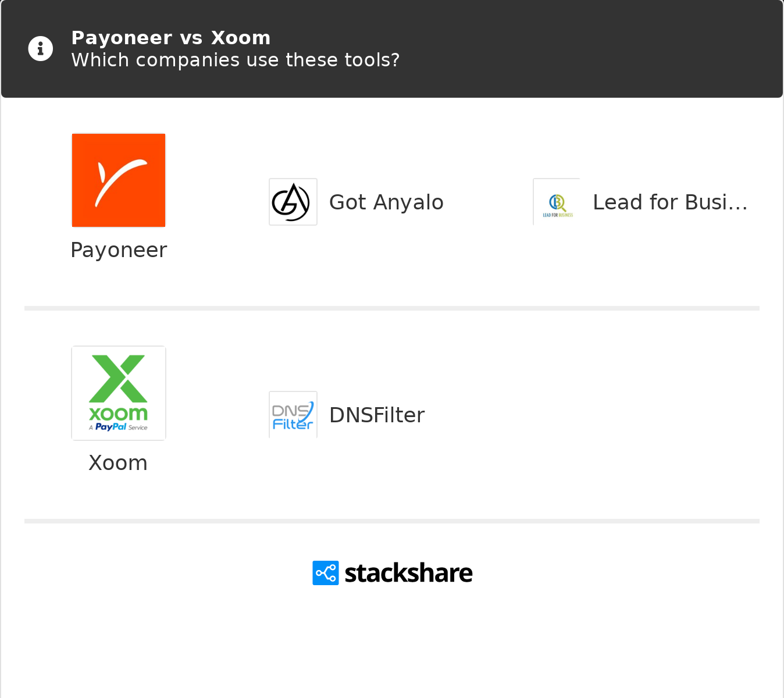The width and height of the screenshot is (784, 698).
Task: Click the divider line below Xoom row
Action: click(392, 521)
